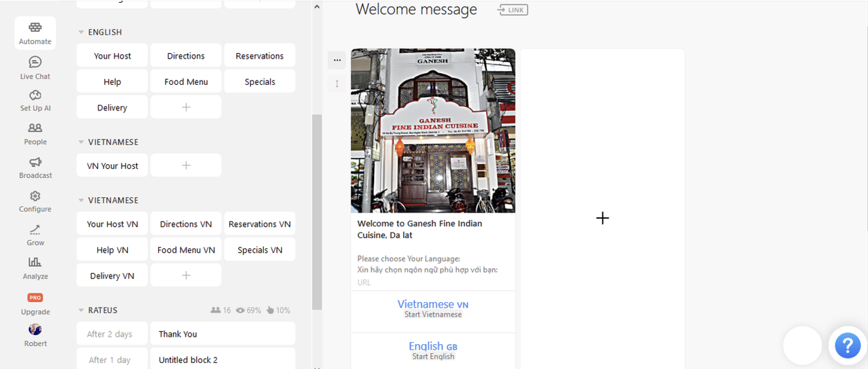Viewport: 868px width, 369px height.
Task: Add block next to Delivery VN
Action: coord(186,275)
